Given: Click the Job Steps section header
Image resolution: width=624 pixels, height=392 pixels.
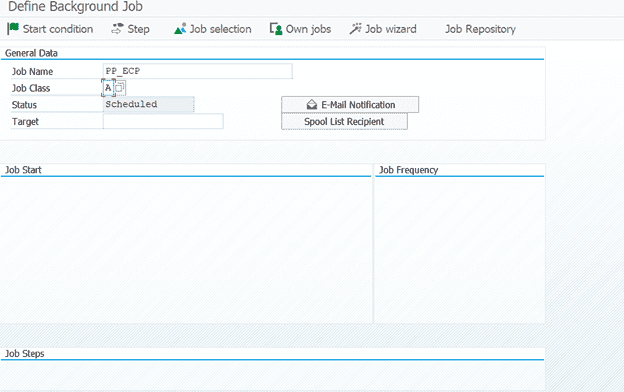Looking at the screenshot, I should (24, 353).
